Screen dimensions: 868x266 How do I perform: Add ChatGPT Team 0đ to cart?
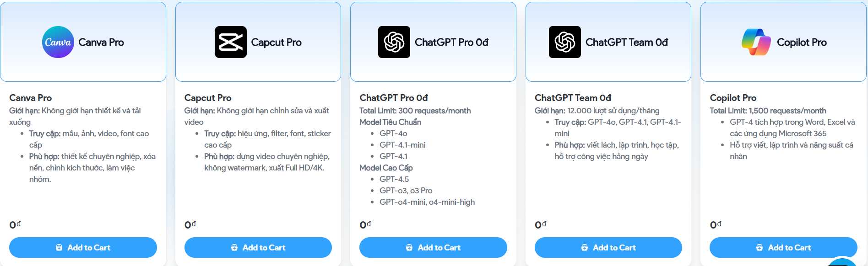click(608, 247)
